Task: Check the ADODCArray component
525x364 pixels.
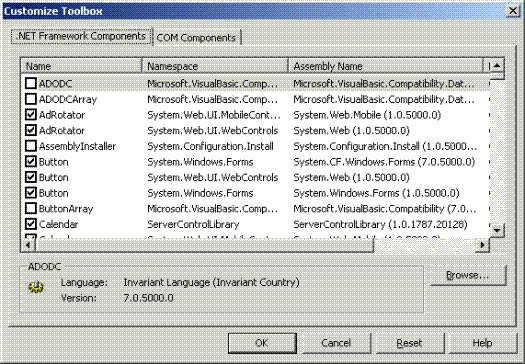Action: [x=31, y=99]
